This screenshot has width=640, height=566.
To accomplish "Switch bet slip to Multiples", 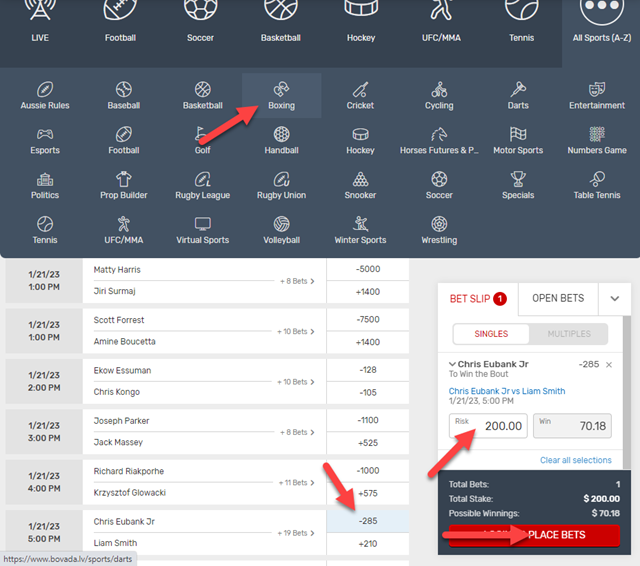I will 568,334.
